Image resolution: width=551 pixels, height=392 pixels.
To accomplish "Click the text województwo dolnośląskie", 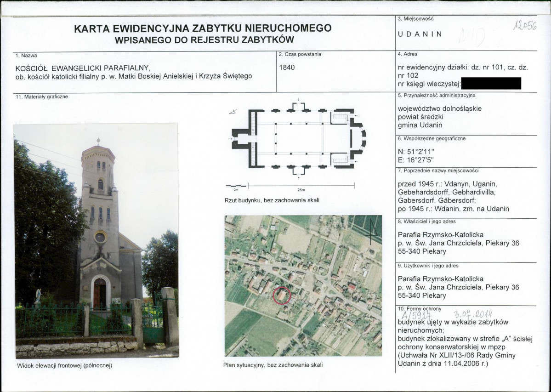I will (440, 108).
